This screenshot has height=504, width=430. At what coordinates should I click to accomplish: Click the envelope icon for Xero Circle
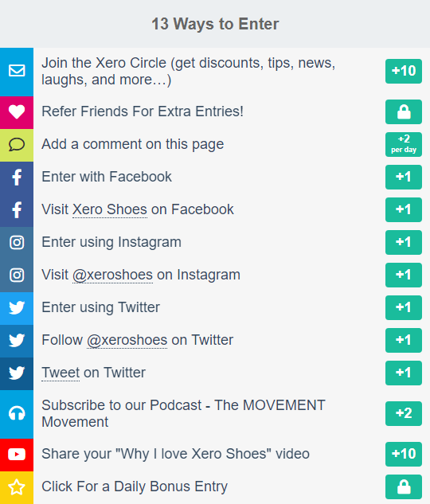coord(17,71)
